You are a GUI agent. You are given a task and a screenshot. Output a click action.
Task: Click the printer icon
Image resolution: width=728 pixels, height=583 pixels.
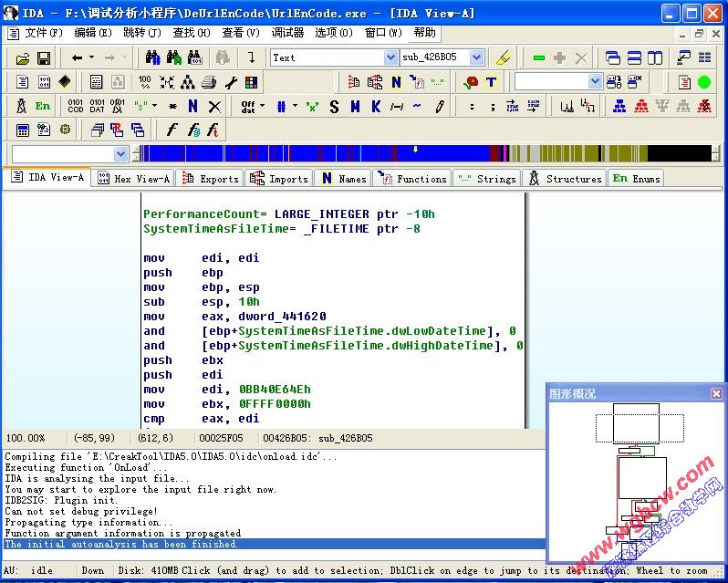click(x=209, y=83)
